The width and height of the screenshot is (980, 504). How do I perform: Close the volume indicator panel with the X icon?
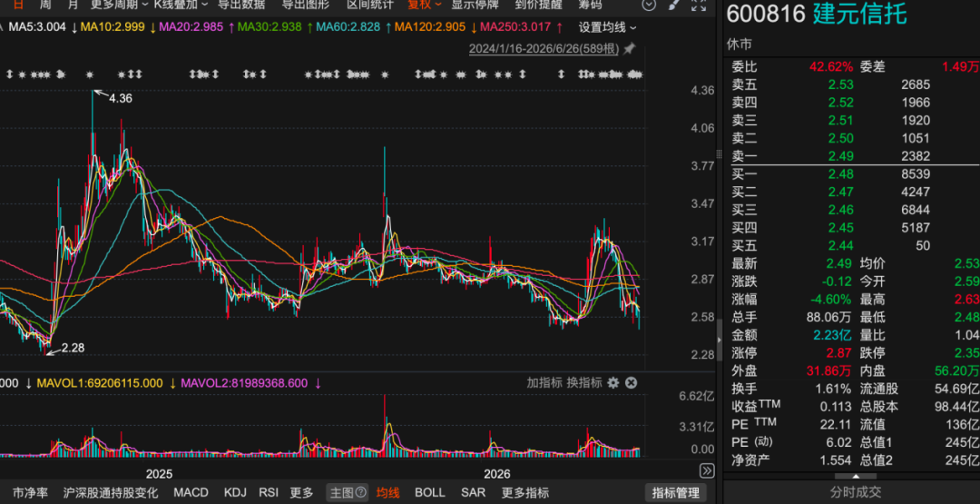(x=632, y=382)
